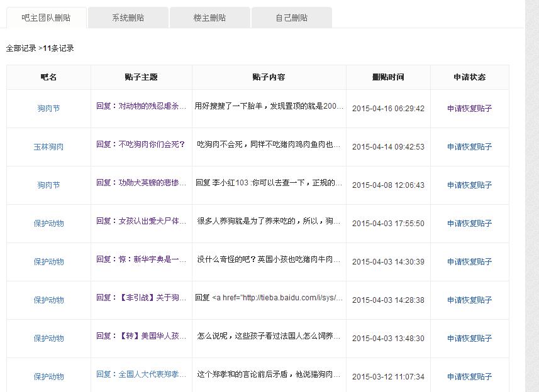The height and width of the screenshot is (392, 539).
Task: Open post 回复：惊：新华字典是一…
Action: coord(141,259)
